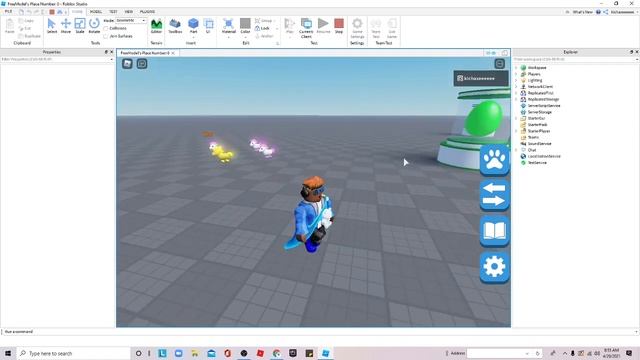Insert a new Part
This screenshot has width=640, height=360.
[x=193, y=26]
